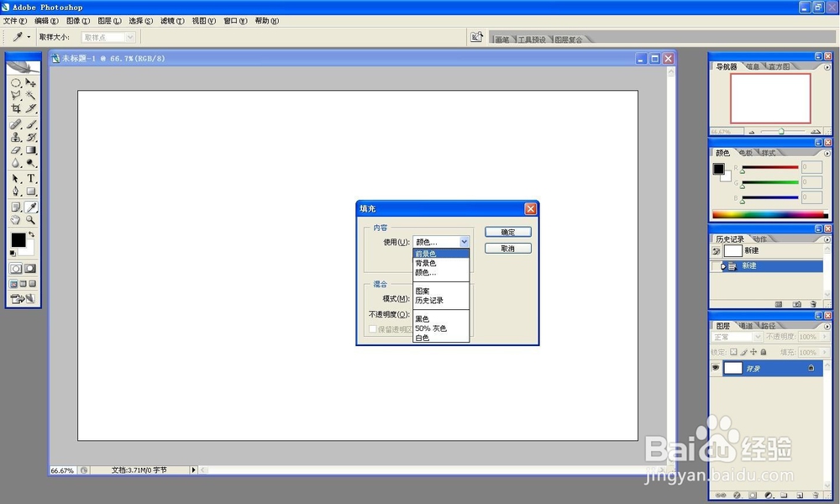
Task: Select the Slice tool
Action: tap(31, 108)
